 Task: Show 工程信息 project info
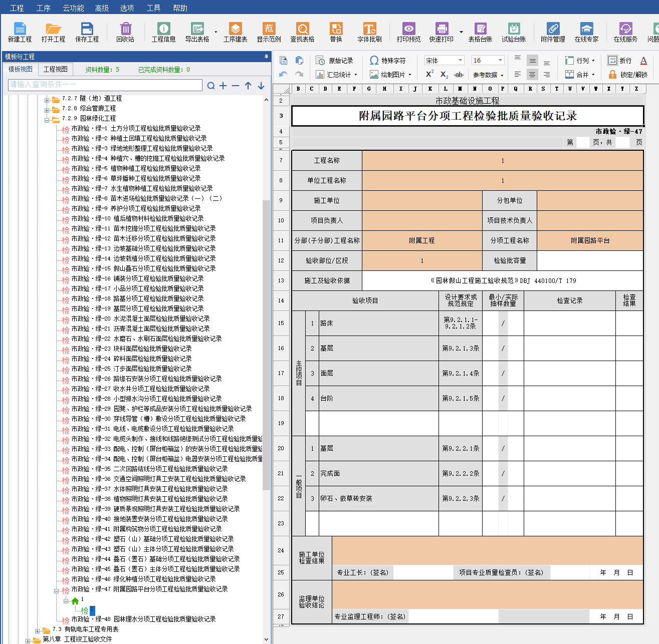(x=163, y=32)
